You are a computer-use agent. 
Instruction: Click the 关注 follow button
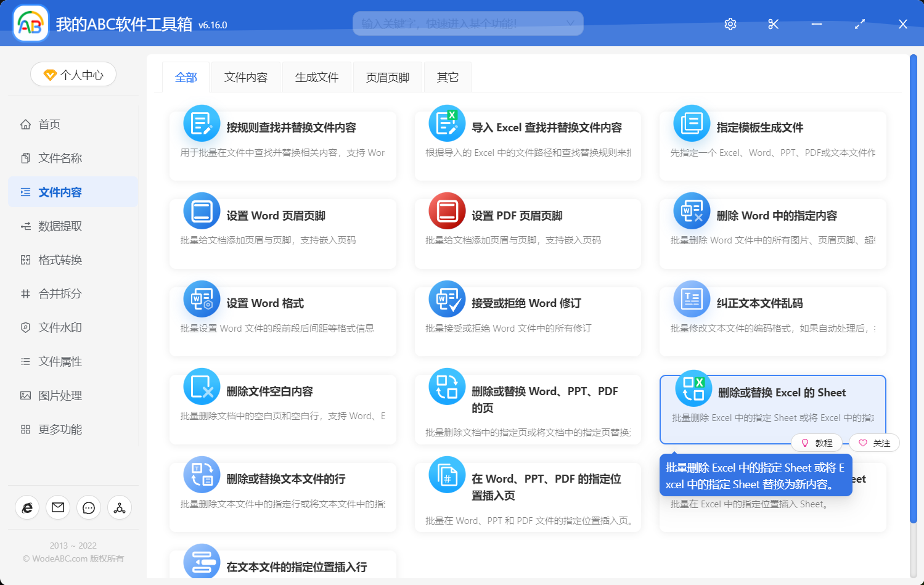(x=874, y=443)
